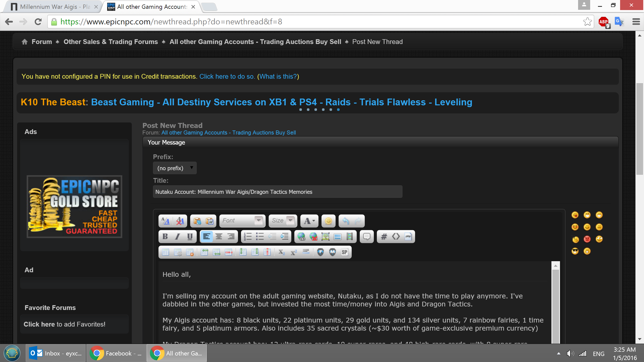Click the Paste as plain text icon
This screenshot has width=644, height=362.
(197, 221)
